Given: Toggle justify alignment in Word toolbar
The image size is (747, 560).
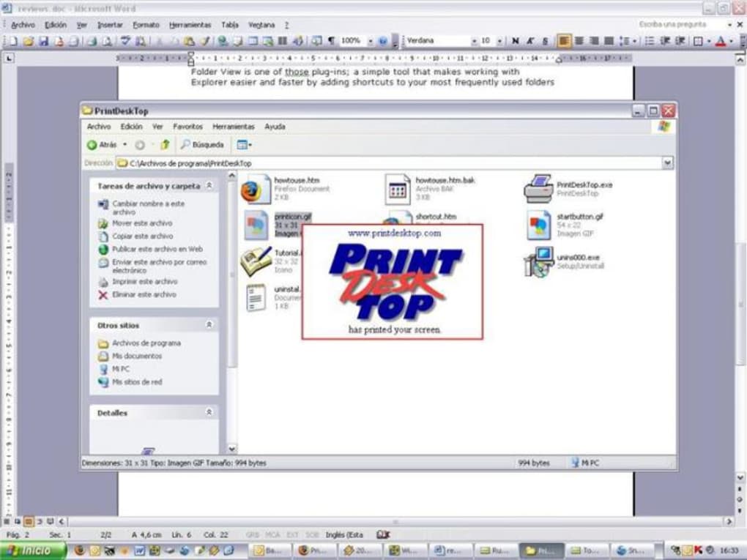Looking at the screenshot, I should click(x=609, y=42).
